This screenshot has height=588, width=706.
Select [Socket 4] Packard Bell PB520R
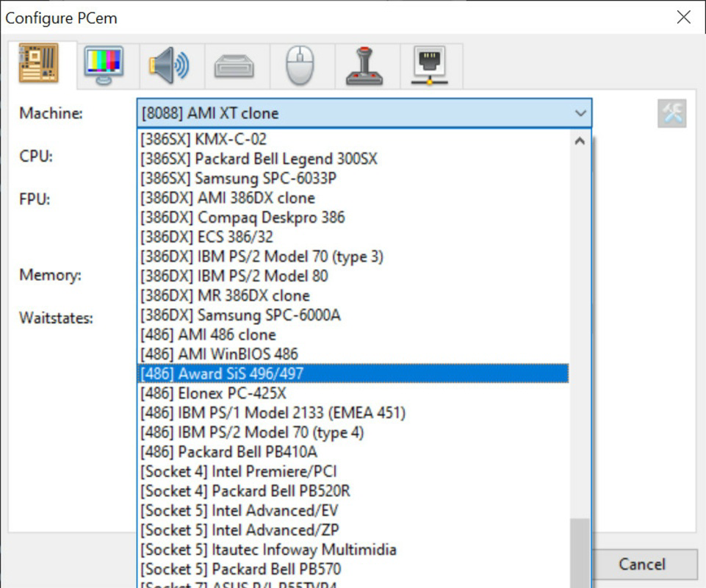353,491
